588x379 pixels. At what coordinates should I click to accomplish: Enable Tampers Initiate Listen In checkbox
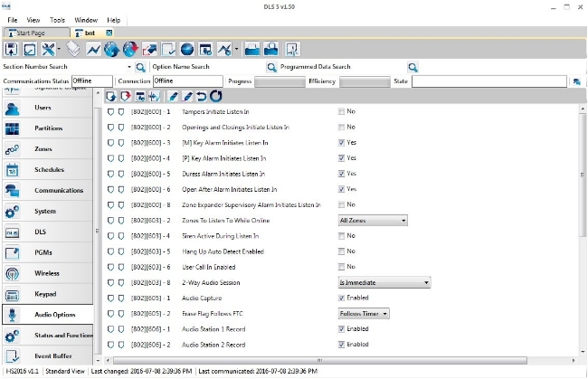coord(341,111)
